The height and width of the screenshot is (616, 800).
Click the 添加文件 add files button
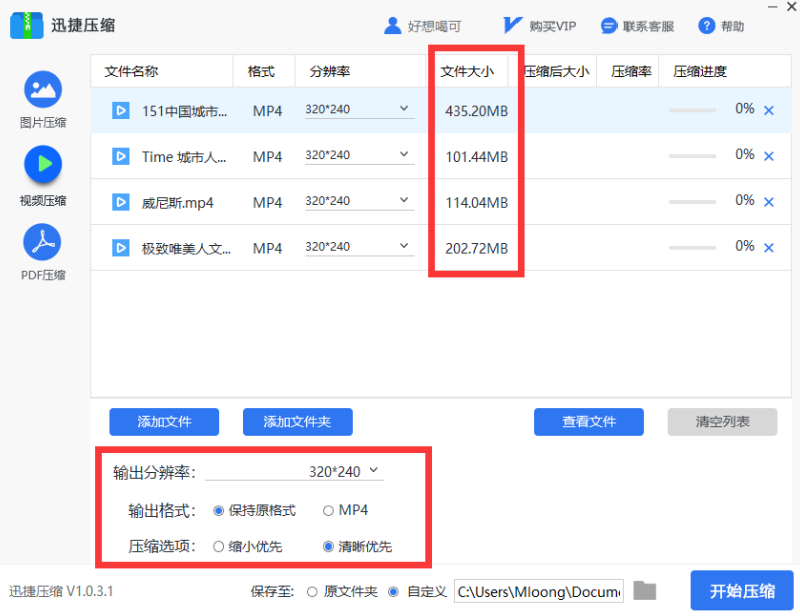[x=164, y=421]
